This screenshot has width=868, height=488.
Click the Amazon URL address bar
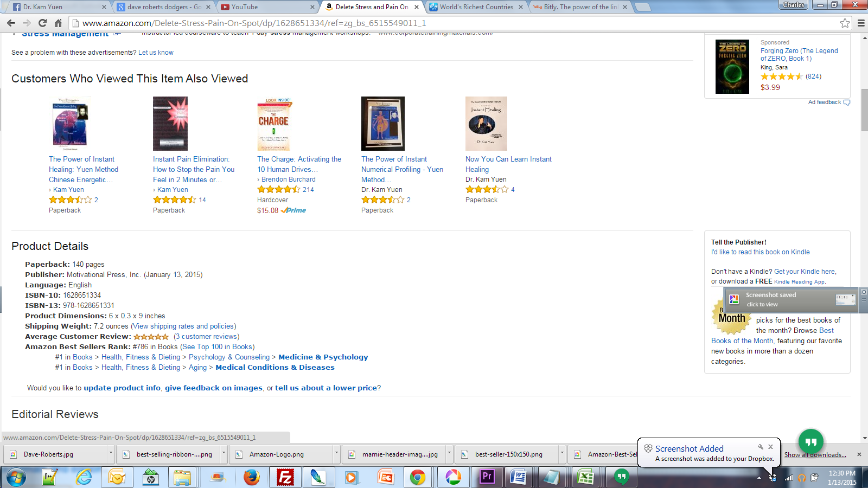(456, 23)
